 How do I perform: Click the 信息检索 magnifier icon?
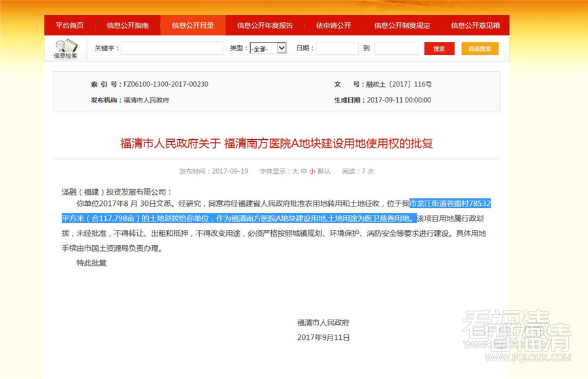[65, 46]
